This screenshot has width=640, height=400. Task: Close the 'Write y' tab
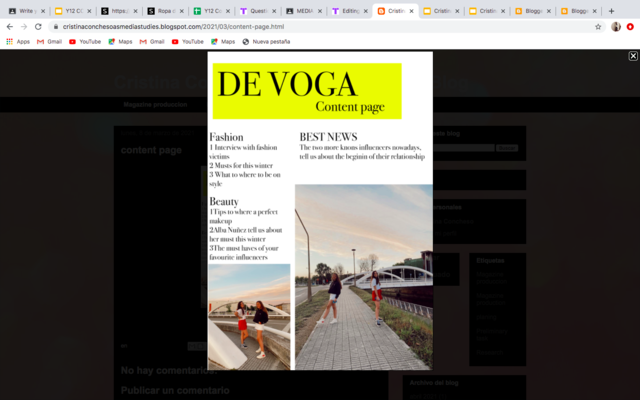click(x=43, y=11)
